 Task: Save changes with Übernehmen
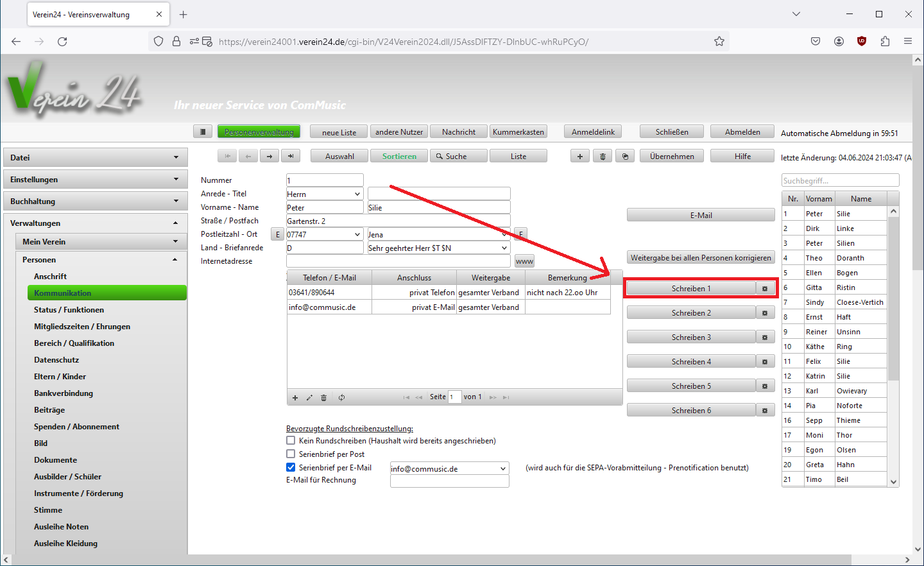click(672, 156)
